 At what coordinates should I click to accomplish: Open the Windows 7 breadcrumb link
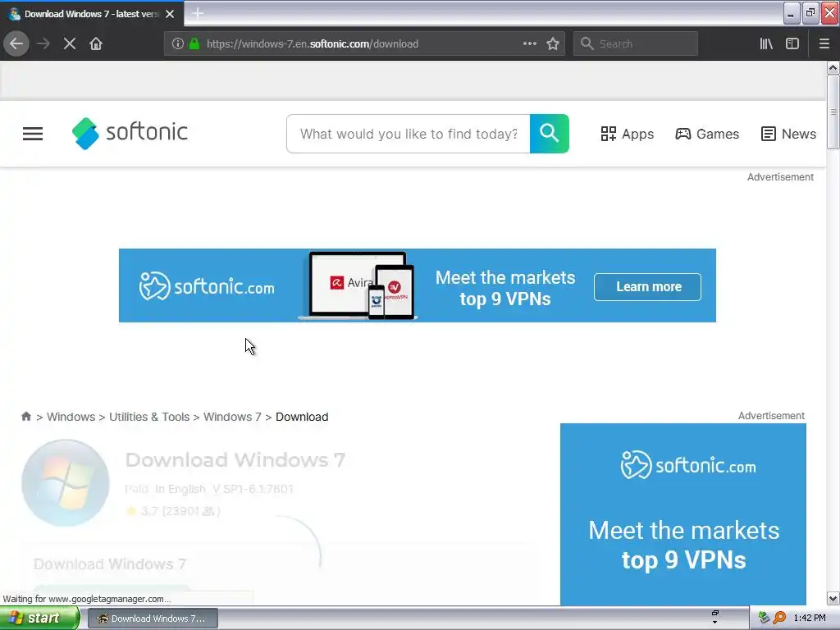point(232,417)
